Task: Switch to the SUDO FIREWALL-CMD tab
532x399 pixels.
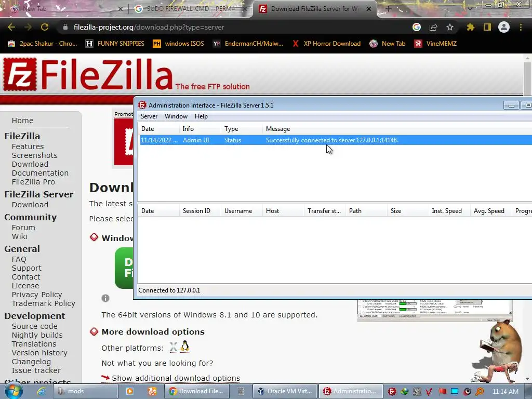Action: (x=190, y=9)
